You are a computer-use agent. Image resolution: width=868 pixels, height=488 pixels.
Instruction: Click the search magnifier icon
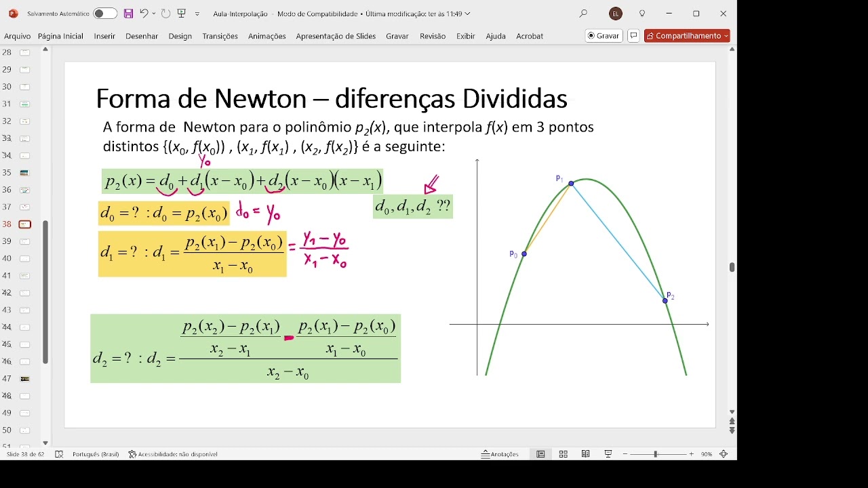583,14
